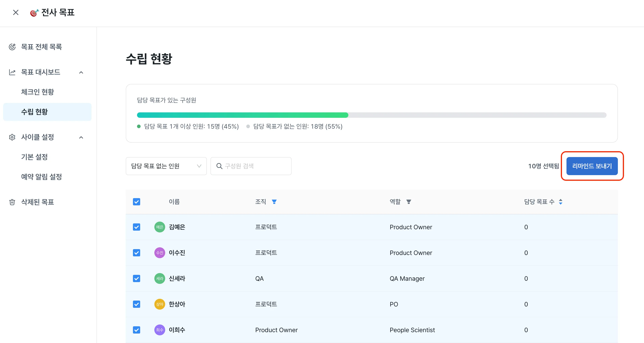
Task: Collapse the 목표 대시보드 section chevron
Action: pyautogui.click(x=81, y=72)
